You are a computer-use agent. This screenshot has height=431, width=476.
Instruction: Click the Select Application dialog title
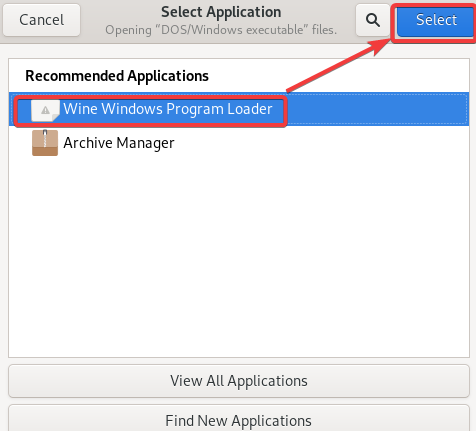pos(221,12)
